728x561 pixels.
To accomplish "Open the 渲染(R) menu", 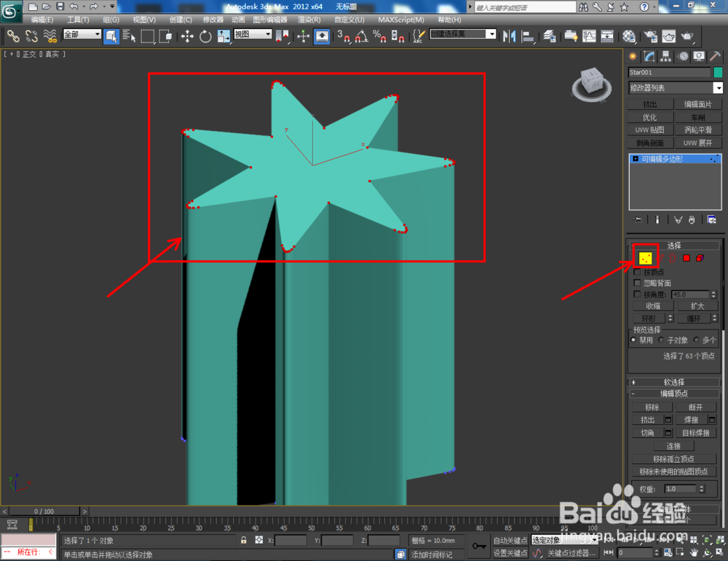I will pyautogui.click(x=309, y=20).
